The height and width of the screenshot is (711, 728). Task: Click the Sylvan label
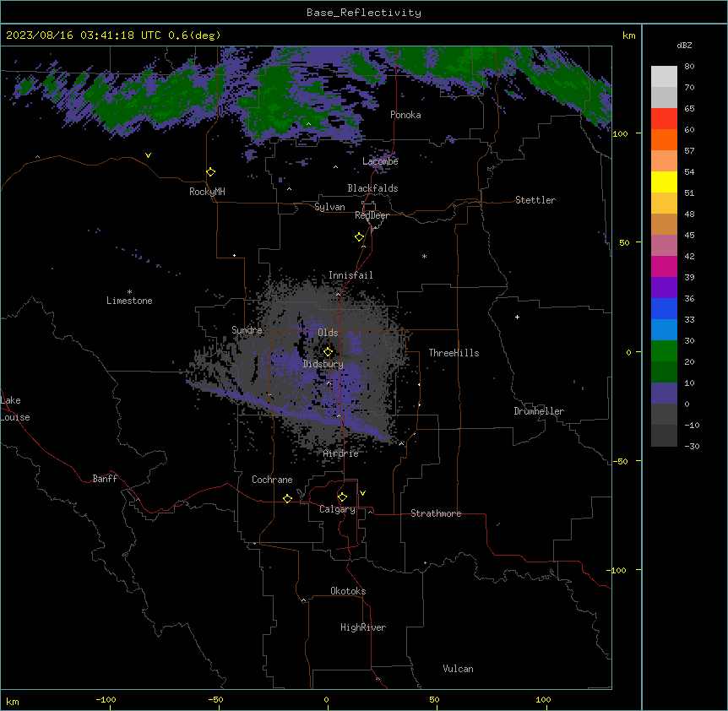coord(329,207)
